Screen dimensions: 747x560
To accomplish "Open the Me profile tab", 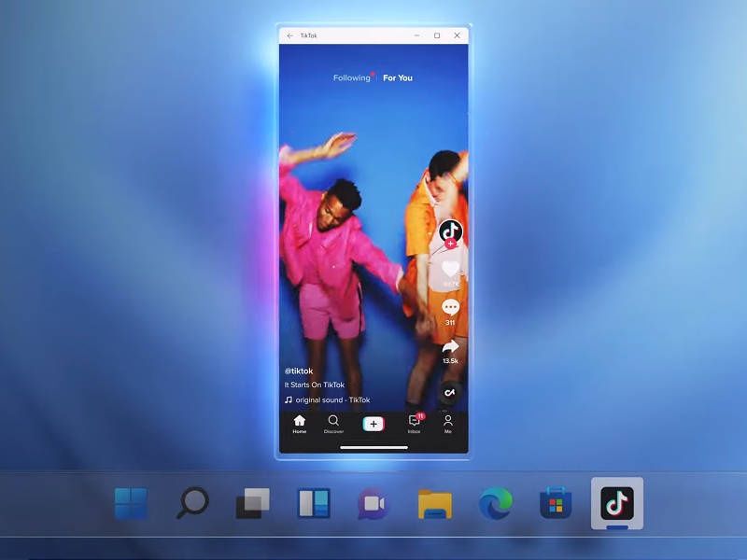I will [448, 424].
